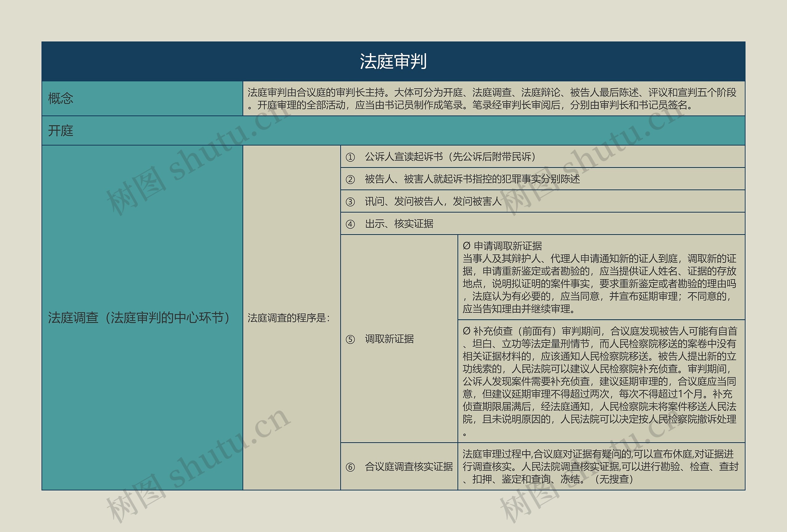This screenshot has width=787, height=532.
Task: Select step ⑥ 合议庭调查核实证据
Action: (x=399, y=466)
